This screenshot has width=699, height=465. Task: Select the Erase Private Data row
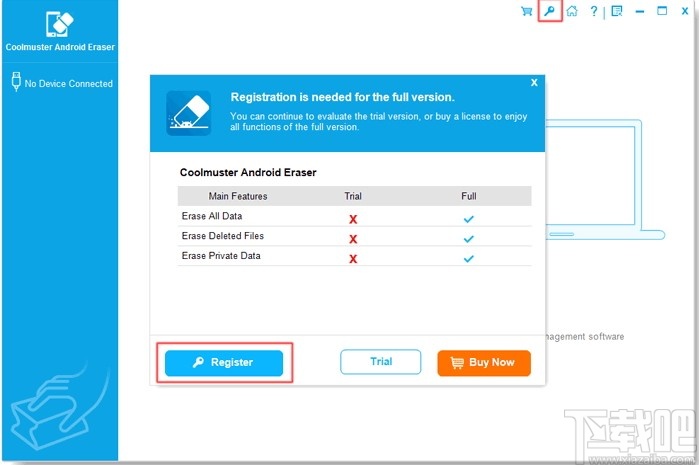click(x=354, y=256)
